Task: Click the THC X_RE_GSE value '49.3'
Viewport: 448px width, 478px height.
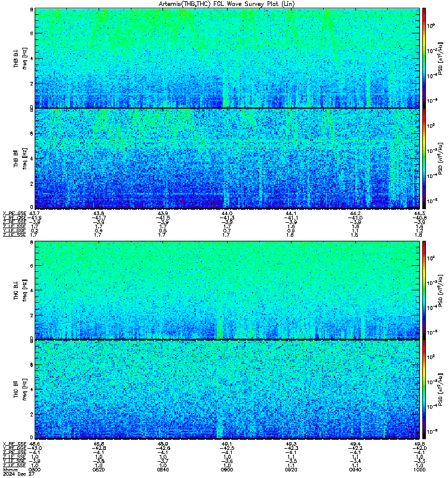Action: pos(291,444)
